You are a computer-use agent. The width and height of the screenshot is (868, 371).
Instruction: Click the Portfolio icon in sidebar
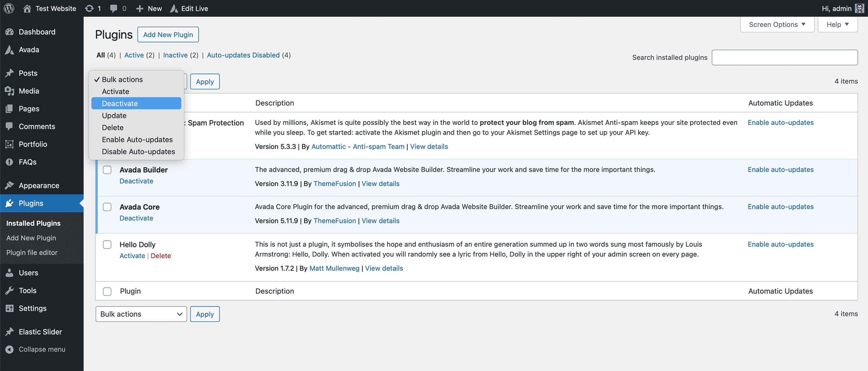(x=9, y=144)
